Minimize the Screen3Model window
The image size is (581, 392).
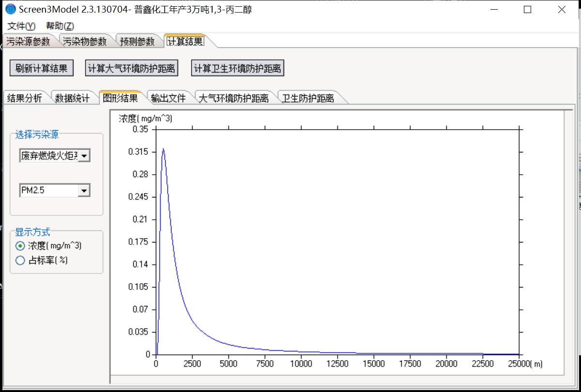[x=494, y=9]
